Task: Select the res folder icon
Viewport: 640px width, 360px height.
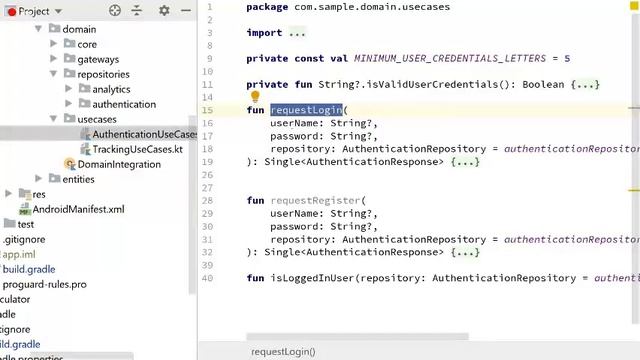Action: [24, 193]
